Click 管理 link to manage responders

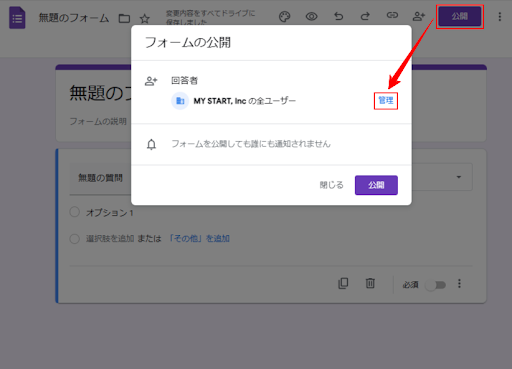pos(386,100)
